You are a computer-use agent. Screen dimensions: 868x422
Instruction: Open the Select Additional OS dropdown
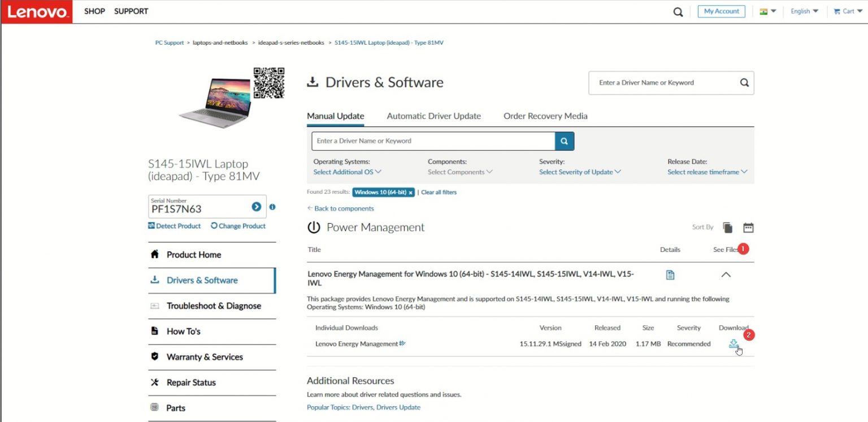(346, 172)
